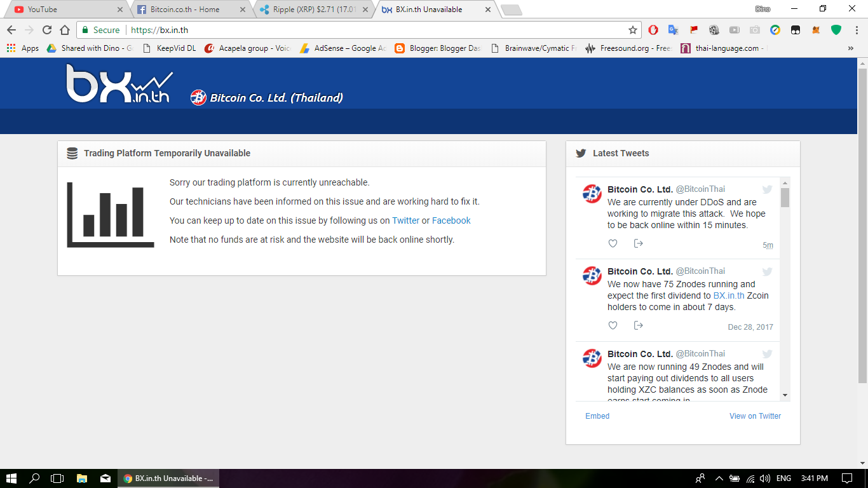The height and width of the screenshot is (488, 868).
Task: Click the Twitter bird on the 49 Znodes tweet
Action: (x=767, y=354)
